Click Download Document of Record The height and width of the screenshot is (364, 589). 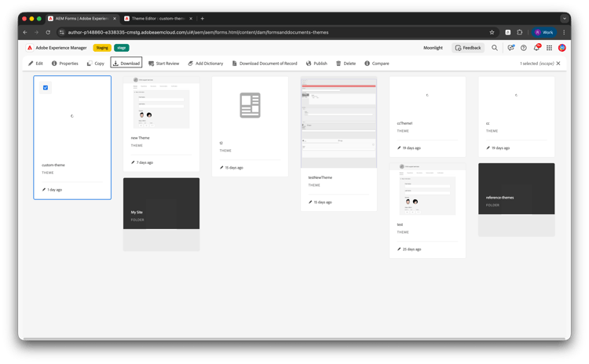click(x=265, y=64)
